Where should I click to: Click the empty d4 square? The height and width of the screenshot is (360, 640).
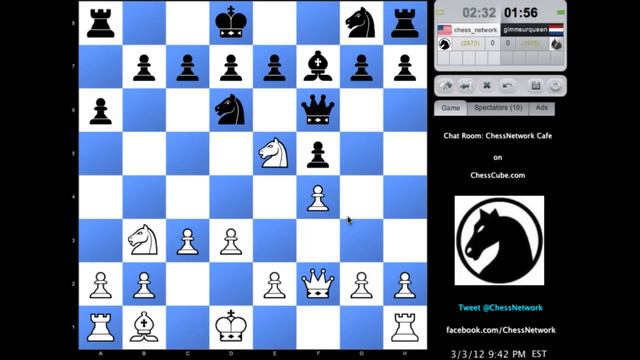[x=231, y=197]
